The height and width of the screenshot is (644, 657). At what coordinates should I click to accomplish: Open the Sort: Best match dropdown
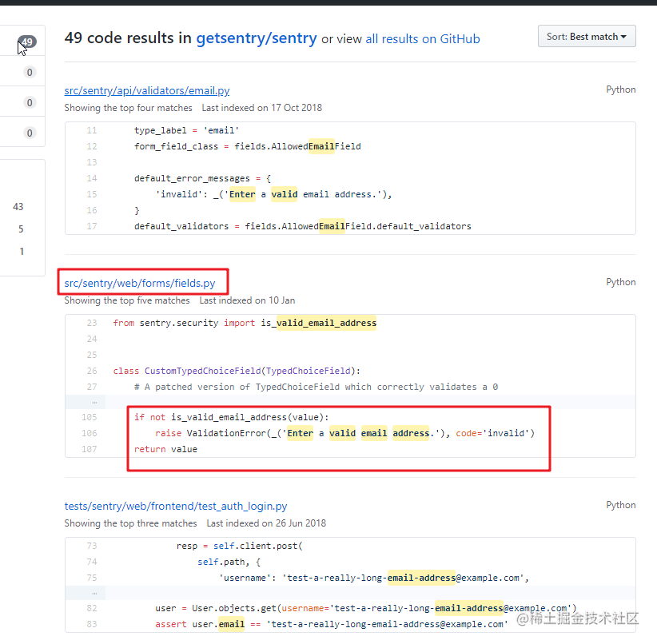coord(587,37)
